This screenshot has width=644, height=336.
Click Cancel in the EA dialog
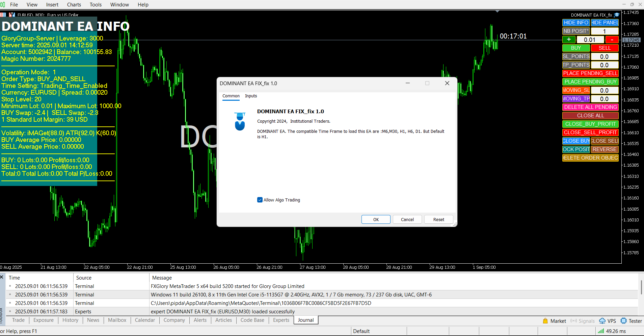[407, 219]
